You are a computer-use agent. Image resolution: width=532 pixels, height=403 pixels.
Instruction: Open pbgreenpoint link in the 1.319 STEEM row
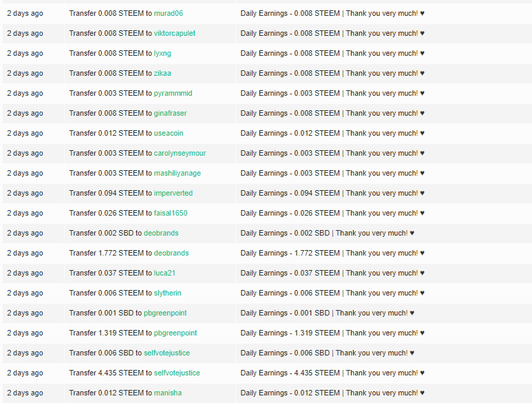(175, 333)
